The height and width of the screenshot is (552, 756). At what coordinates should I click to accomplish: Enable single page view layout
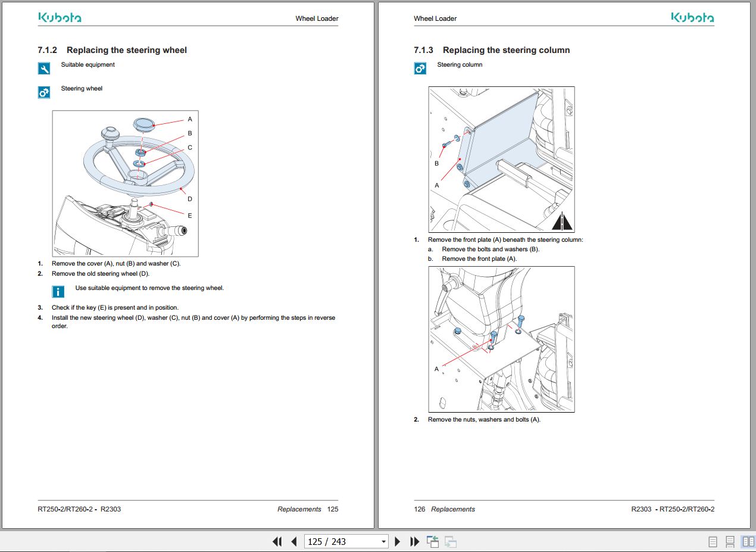click(x=713, y=542)
